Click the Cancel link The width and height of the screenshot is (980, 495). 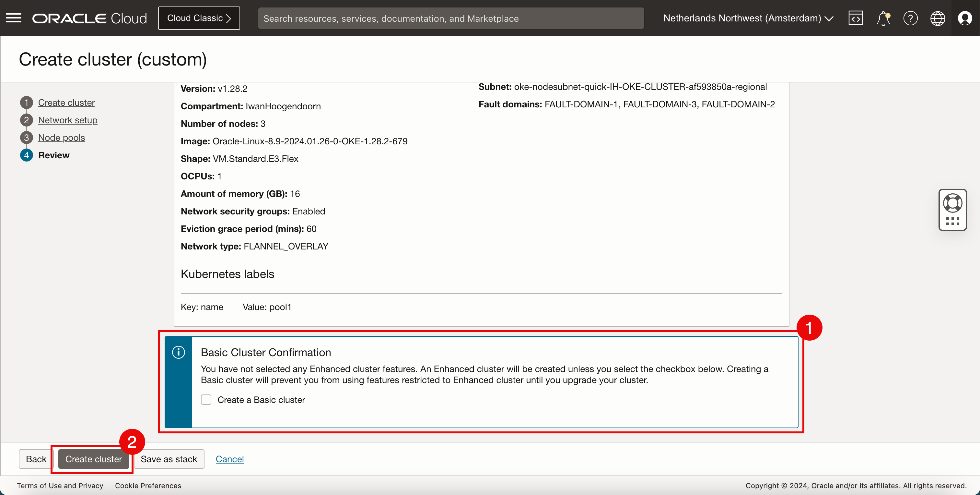pos(229,459)
